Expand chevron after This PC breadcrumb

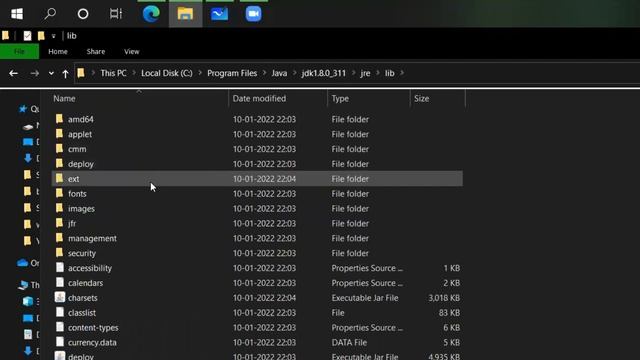(134, 73)
